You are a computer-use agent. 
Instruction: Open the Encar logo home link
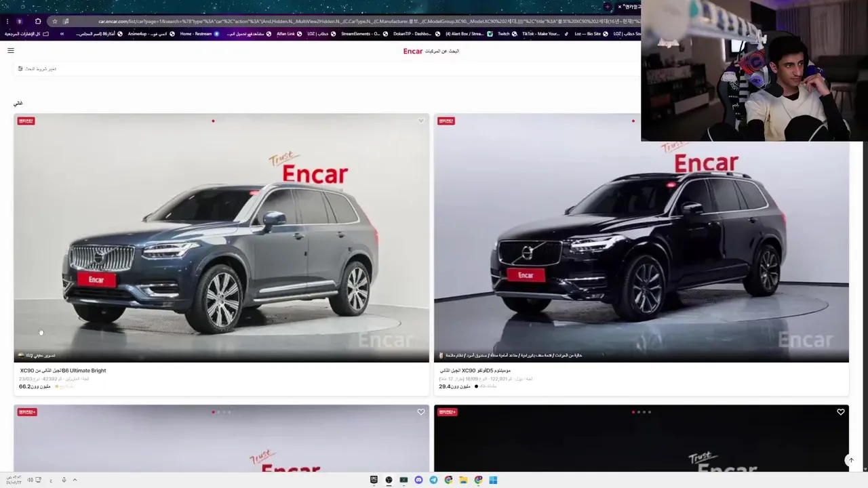pos(413,51)
